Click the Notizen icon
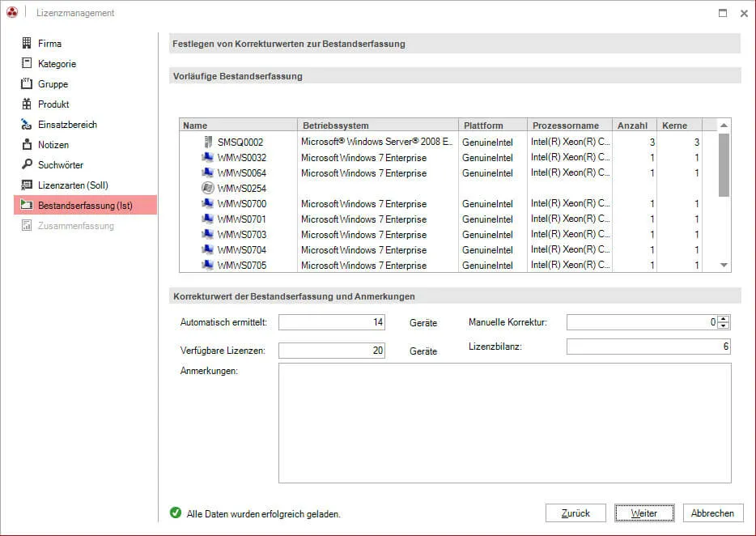Image resolution: width=756 pixels, height=536 pixels. tap(27, 144)
